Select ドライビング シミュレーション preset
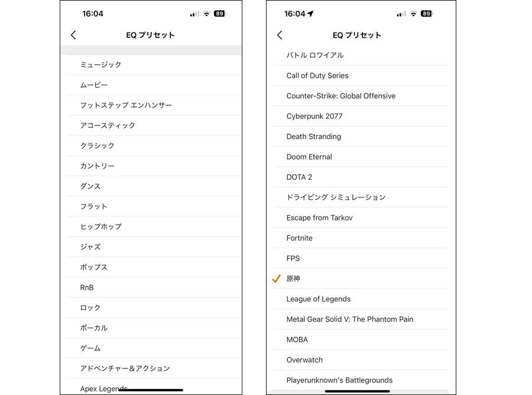The width and height of the screenshot is (532, 395). [361, 197]
